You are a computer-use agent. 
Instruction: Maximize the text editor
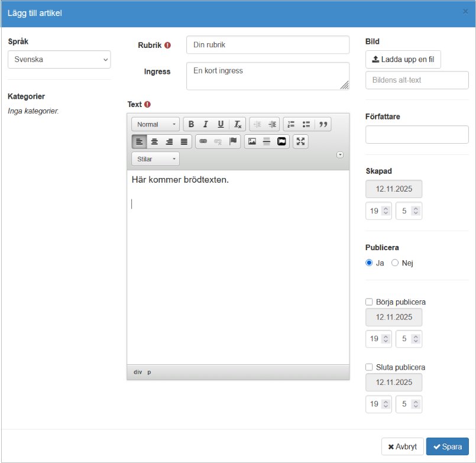[300, 141]
